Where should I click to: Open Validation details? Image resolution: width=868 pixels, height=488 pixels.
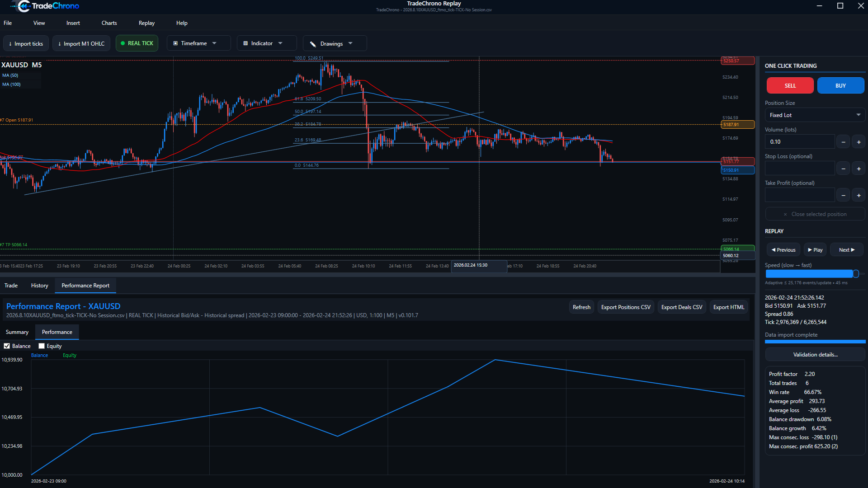coord(815,355)
